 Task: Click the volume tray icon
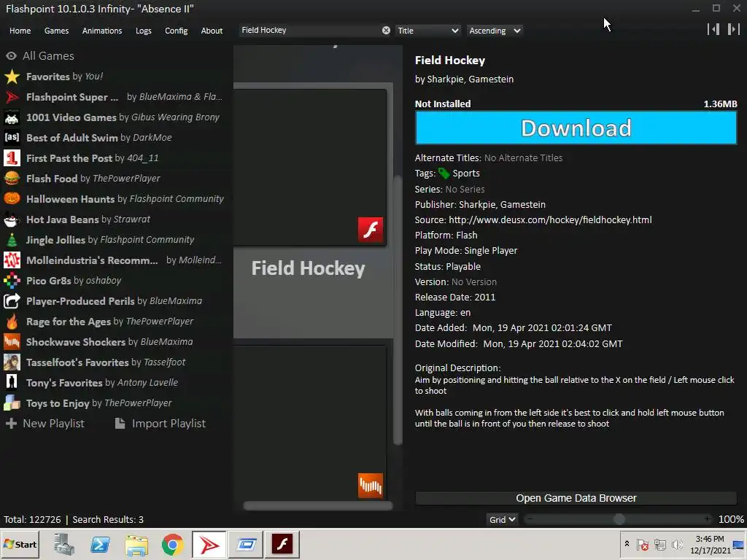(676, 544)
